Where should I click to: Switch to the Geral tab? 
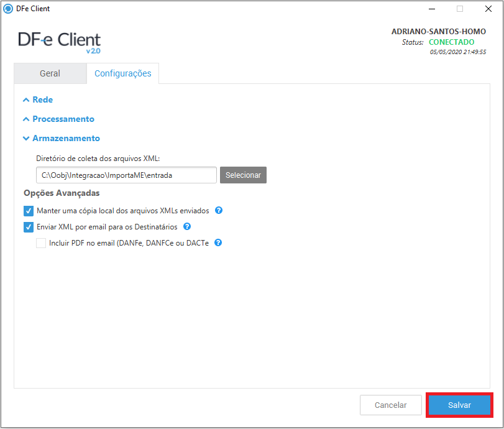click(50, 73)
